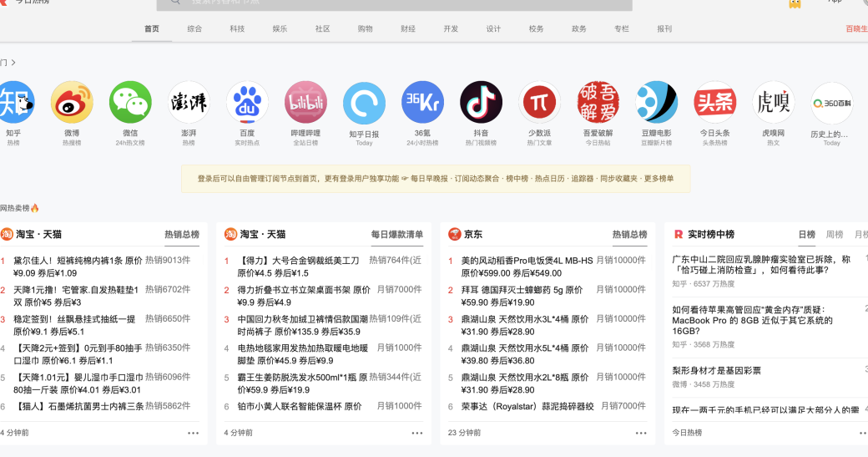Open 电热地毯家用发热取暖电地暖 listing
The width and height of the screenshot is (868, 457).
tap(303, 354)
